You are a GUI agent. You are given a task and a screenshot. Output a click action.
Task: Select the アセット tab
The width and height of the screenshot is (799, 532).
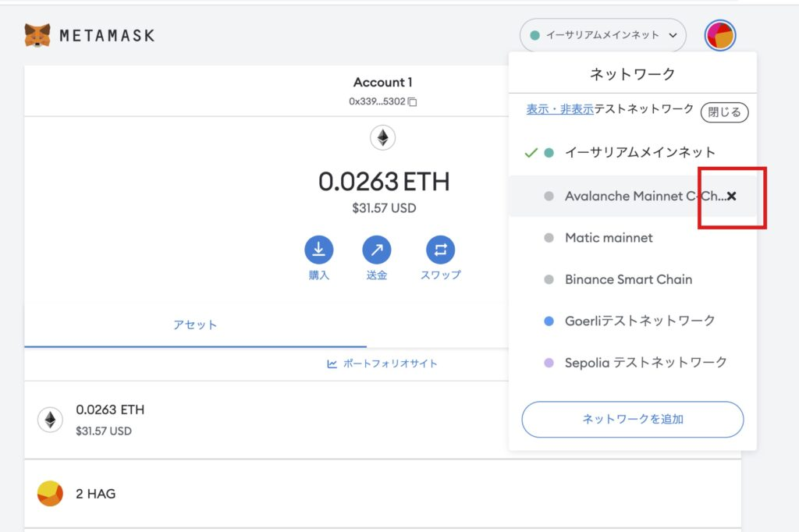point(195,325)
